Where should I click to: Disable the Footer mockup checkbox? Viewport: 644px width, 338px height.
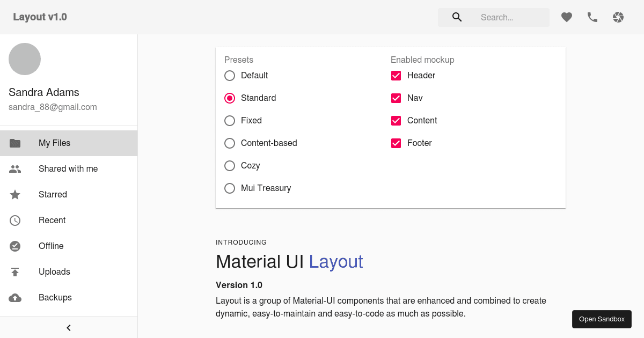[x=396, y=143]
